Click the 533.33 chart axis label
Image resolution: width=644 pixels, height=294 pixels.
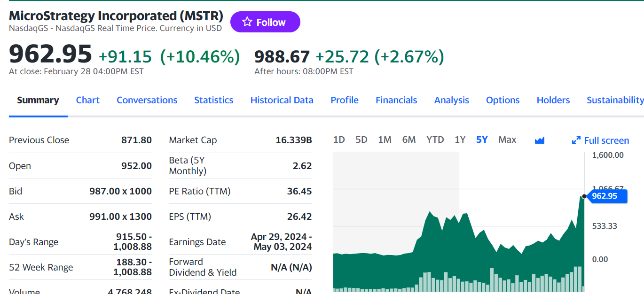click(x=605, y=226)
